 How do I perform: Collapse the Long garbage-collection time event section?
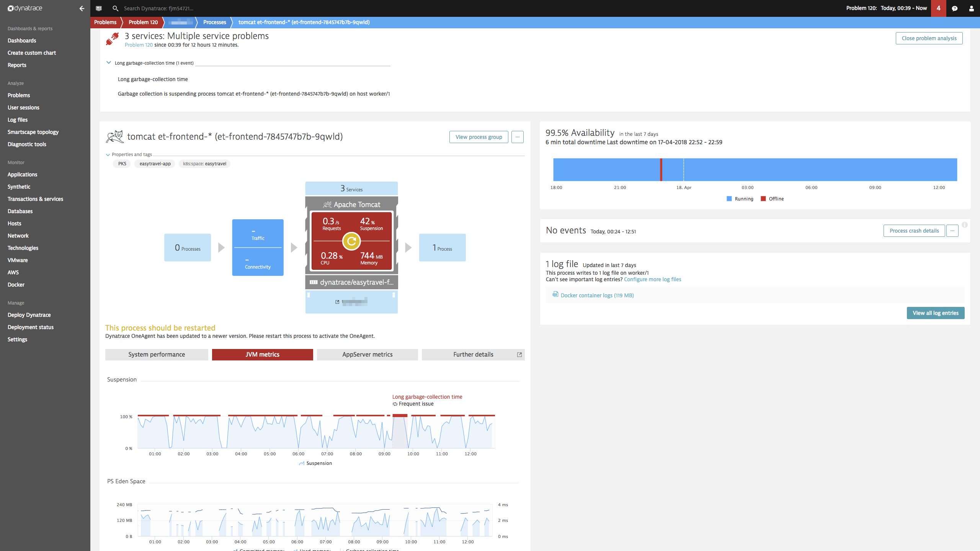click(109, 63)
